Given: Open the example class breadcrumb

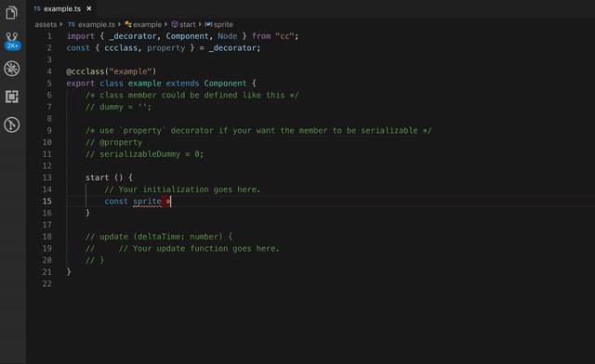Looking at the screenshot, I should 147,24.
